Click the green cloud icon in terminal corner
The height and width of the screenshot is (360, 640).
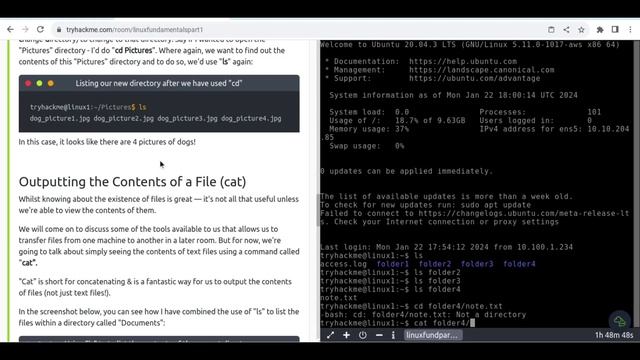(620, 321)
